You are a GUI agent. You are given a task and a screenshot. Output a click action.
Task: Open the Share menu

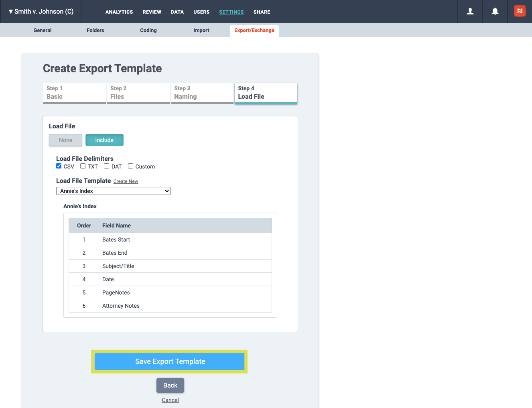point(262,12)
